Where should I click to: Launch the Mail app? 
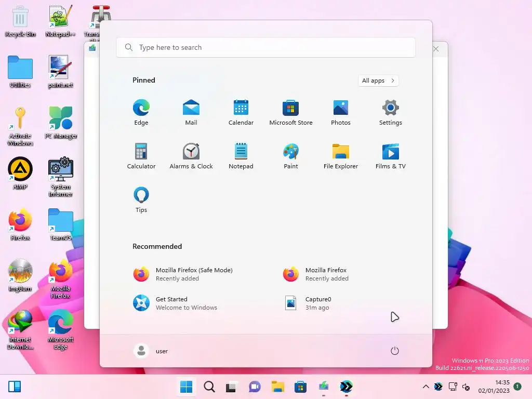(x=191, y=113)
